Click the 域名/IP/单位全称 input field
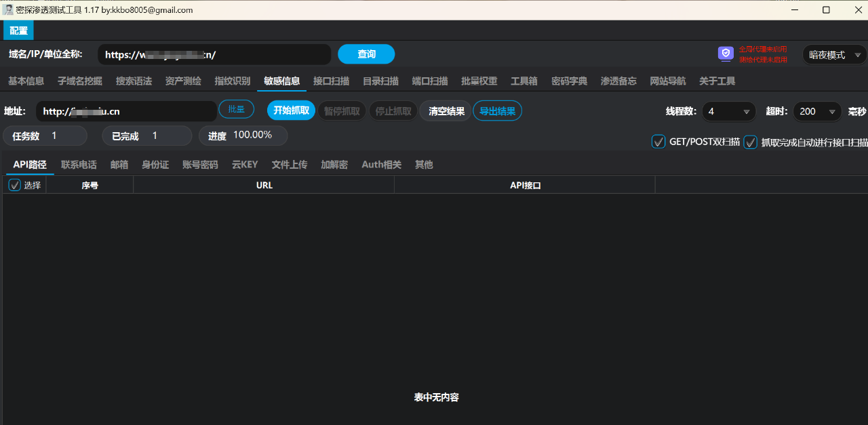868x425 pixels. [214, 55]
